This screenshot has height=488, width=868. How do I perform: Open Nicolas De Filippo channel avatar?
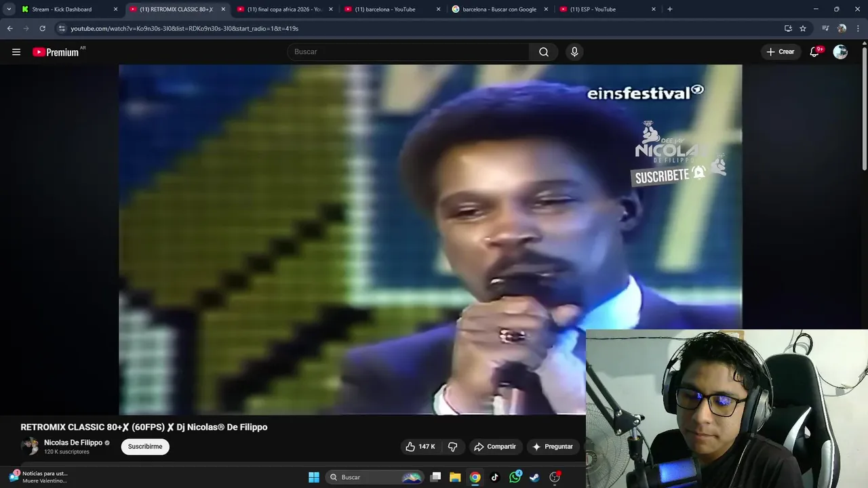tap(30, 446)
